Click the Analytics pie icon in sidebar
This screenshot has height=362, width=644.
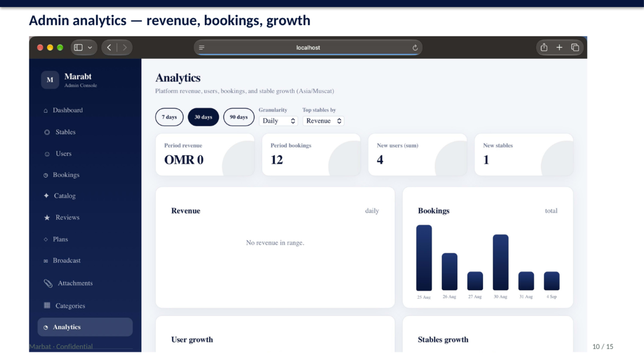point(45,327)
